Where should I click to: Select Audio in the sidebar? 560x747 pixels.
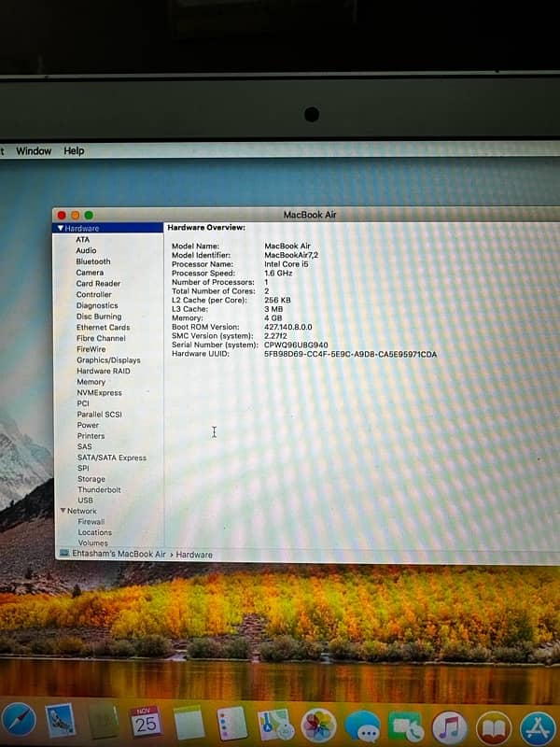coord(86,250)
